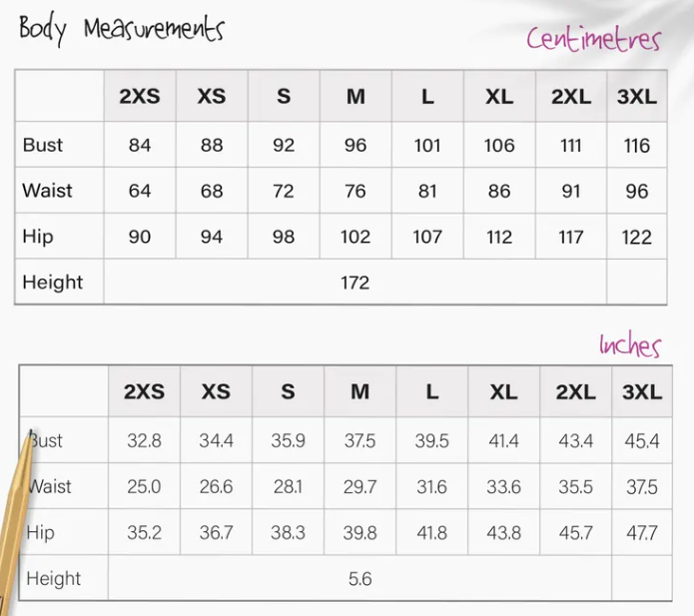The height and width of the screenshot is (616, 694).
Task: Click the height value 172
Action: click(x=354, y=283)
